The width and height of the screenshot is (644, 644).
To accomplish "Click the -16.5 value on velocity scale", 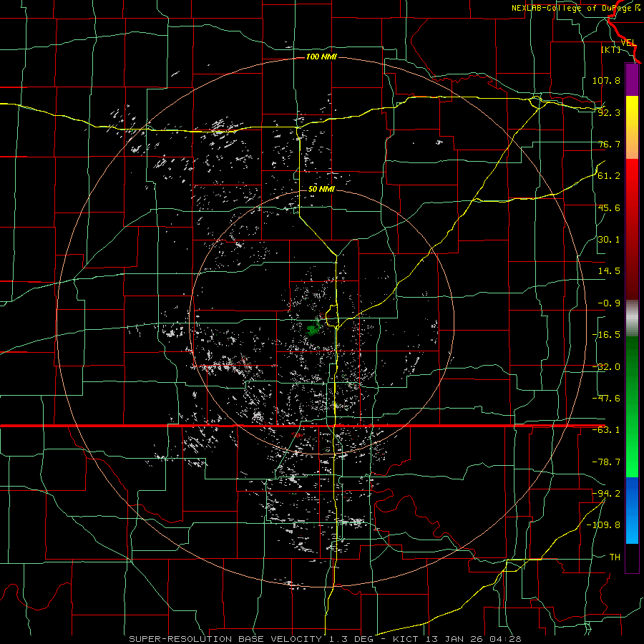I will click(x=606, y=335).
